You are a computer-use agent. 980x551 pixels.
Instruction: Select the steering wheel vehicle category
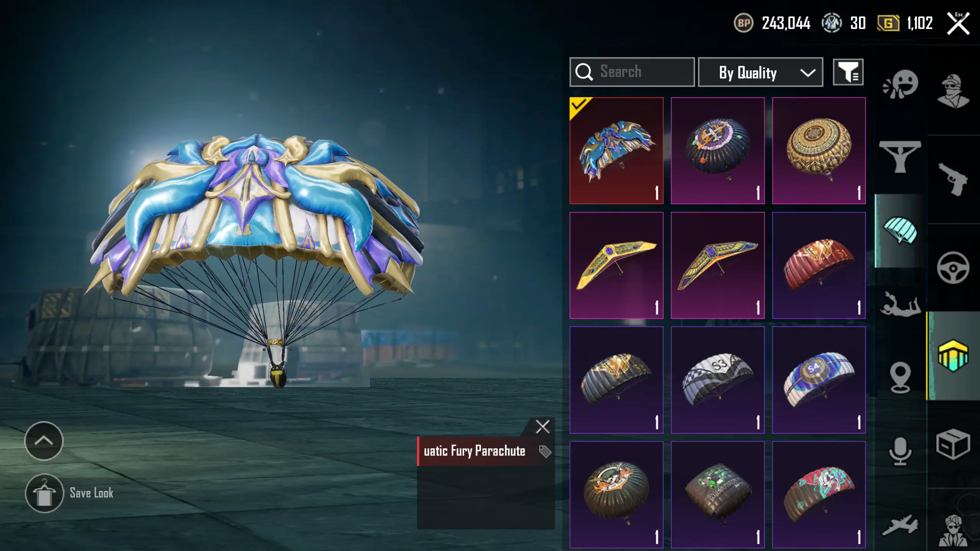(x=953, y=268)
